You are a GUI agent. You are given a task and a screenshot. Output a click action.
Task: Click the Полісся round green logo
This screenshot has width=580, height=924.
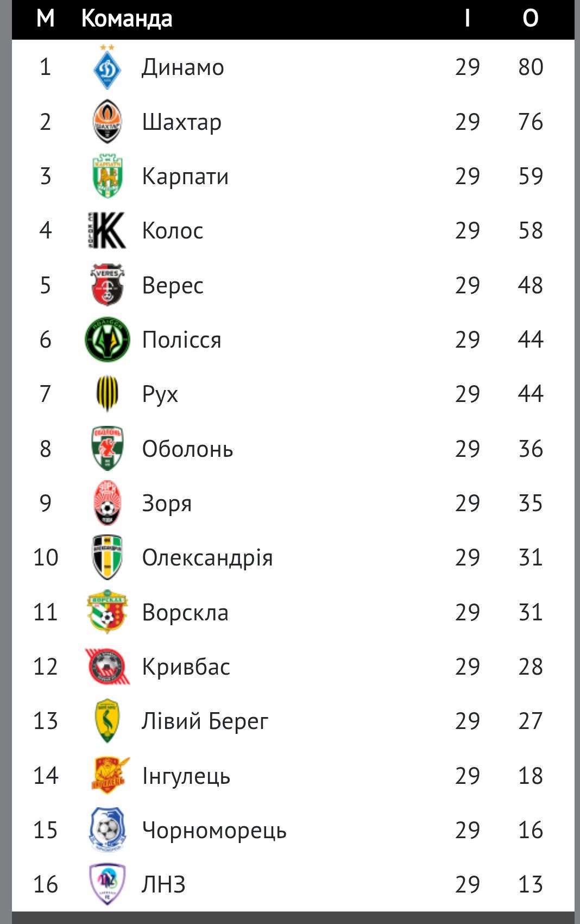108,340
